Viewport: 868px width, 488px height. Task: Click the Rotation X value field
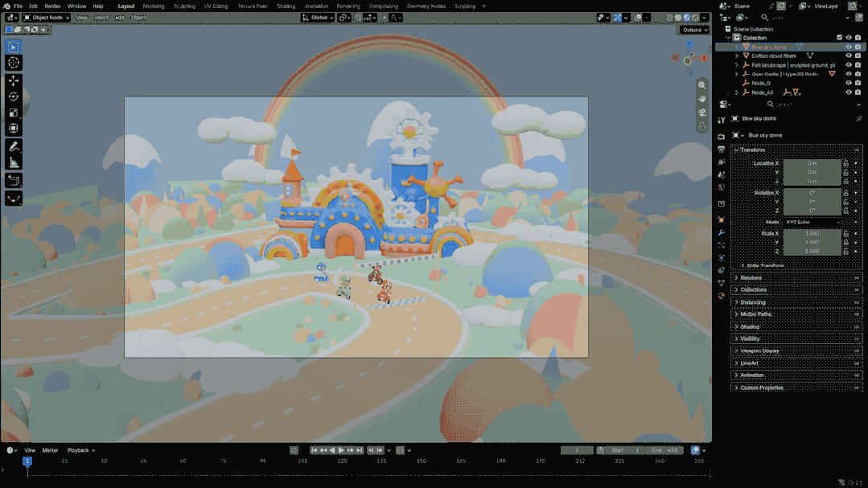tap(812, 192)
